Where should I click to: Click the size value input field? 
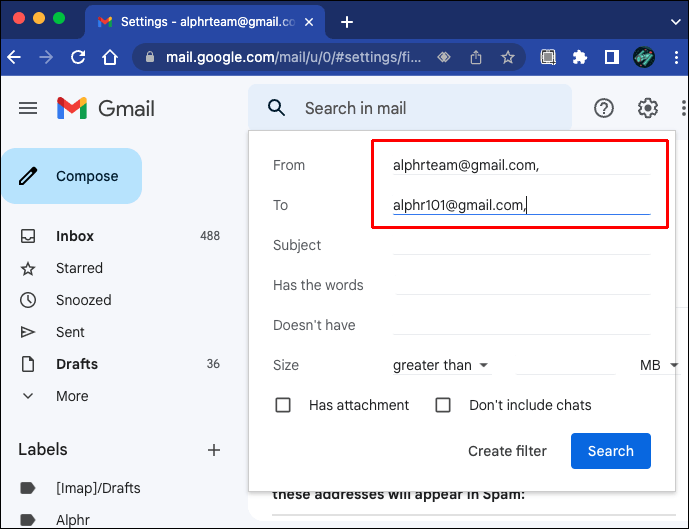pos(566,365)
